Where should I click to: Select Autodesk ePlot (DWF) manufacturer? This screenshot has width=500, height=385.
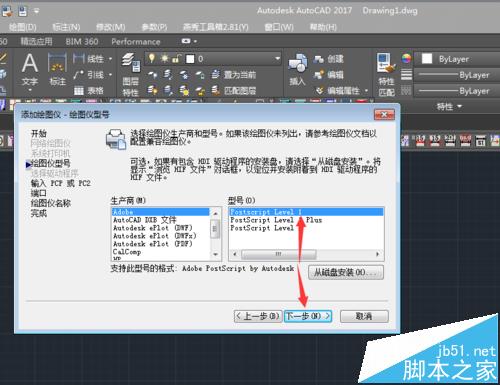pyautogui.click(x=160, y=228)
